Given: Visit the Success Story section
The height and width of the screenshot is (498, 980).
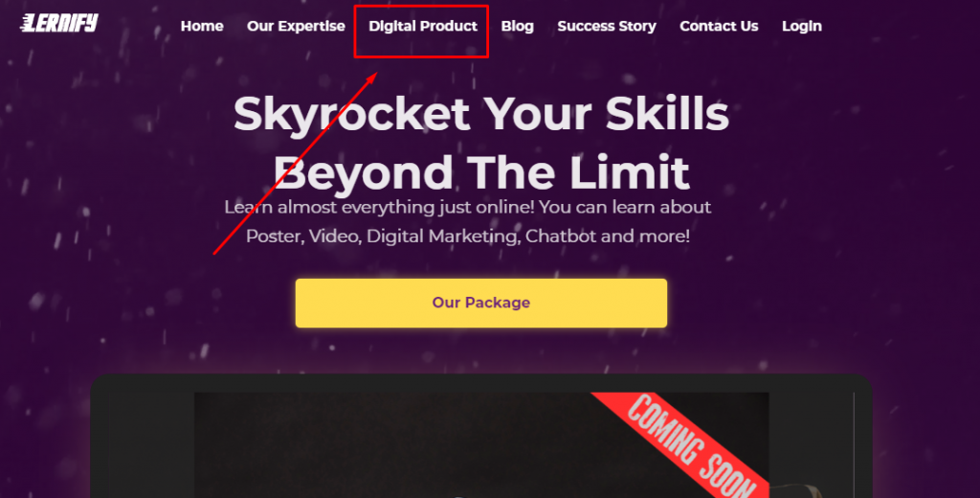Looking at the screenshot, I should 606,26.
